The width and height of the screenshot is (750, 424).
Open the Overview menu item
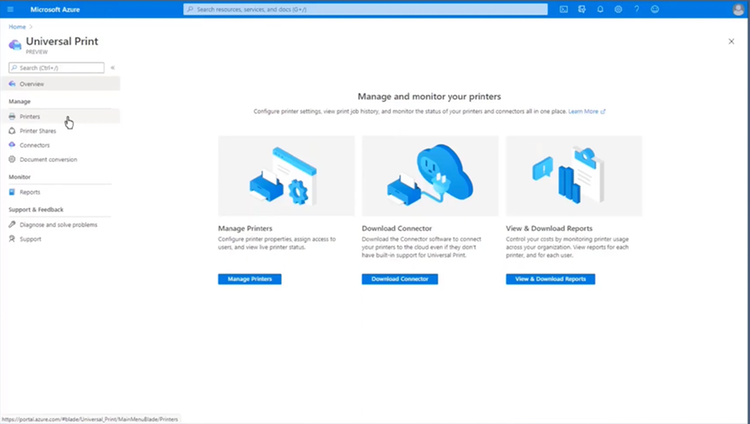[60, 84]
